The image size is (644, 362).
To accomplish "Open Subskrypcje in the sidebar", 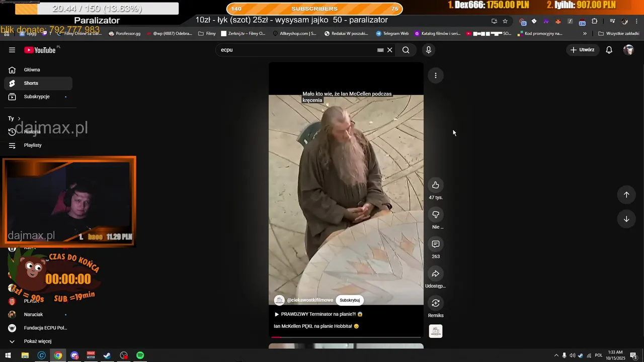I will point(38,97).
